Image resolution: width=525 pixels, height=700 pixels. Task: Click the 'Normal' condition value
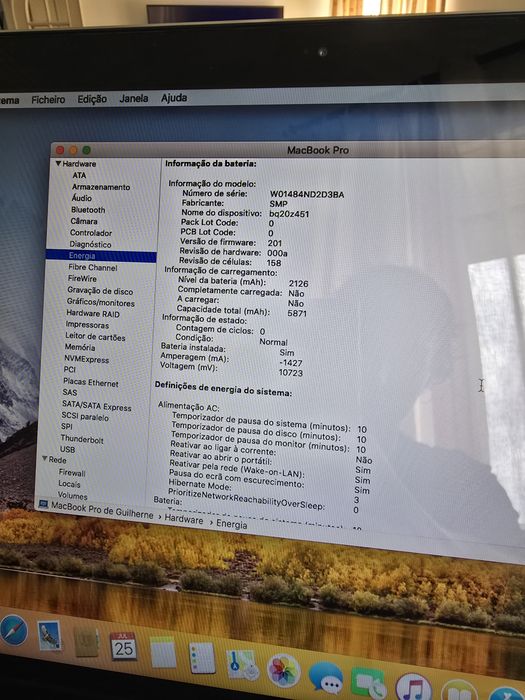(273, 342)
